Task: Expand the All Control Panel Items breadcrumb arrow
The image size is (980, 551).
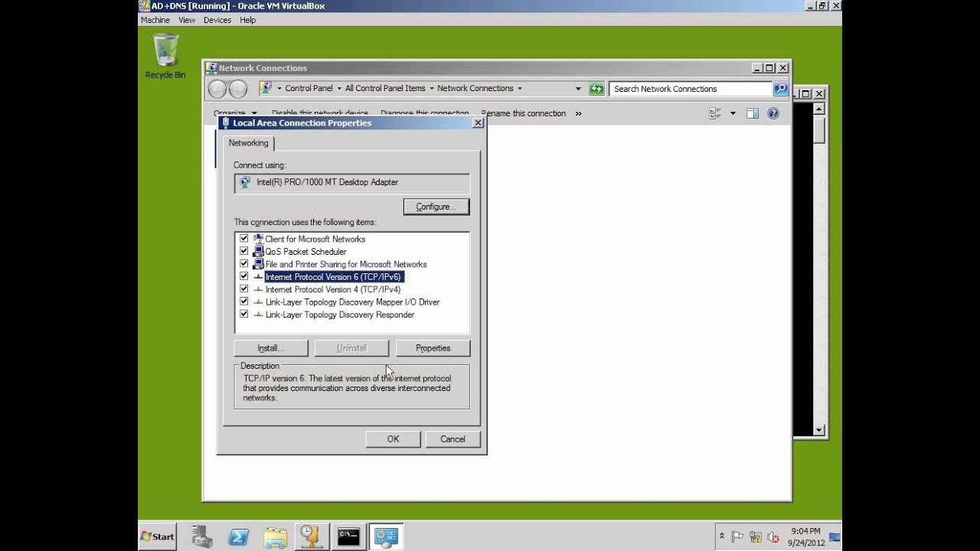Action: point(431,89)
